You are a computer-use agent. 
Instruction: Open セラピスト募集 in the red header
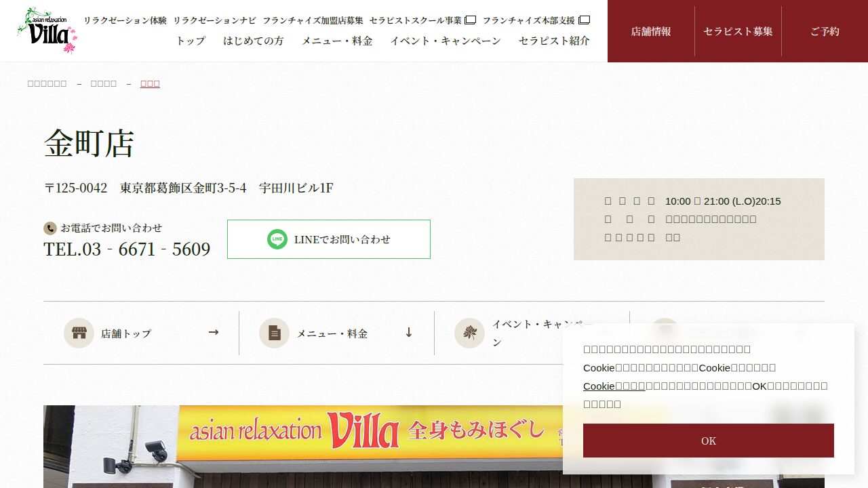pos(738,31)
